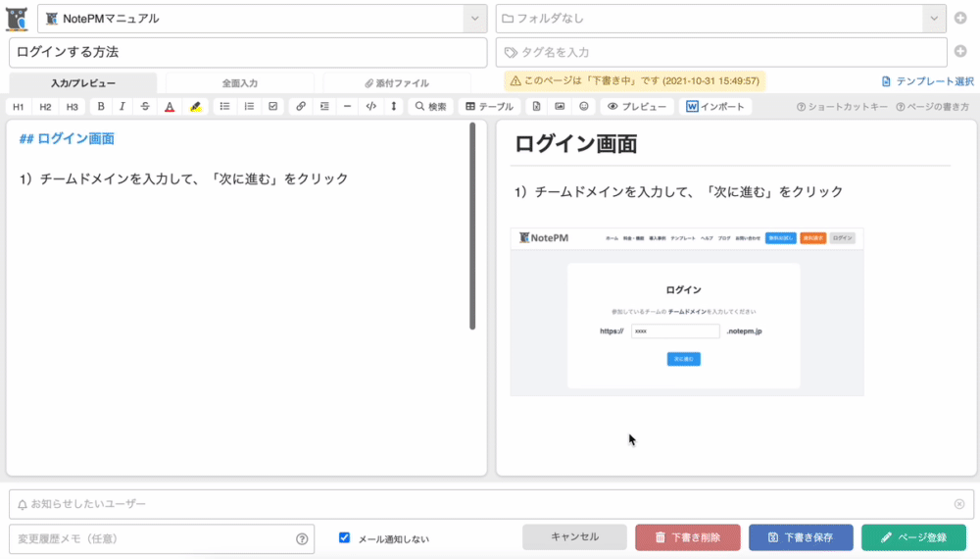Click the green ページ登録 button
Image resolution: width=980 pixels, height=559 pixels.
coord(913,537)
